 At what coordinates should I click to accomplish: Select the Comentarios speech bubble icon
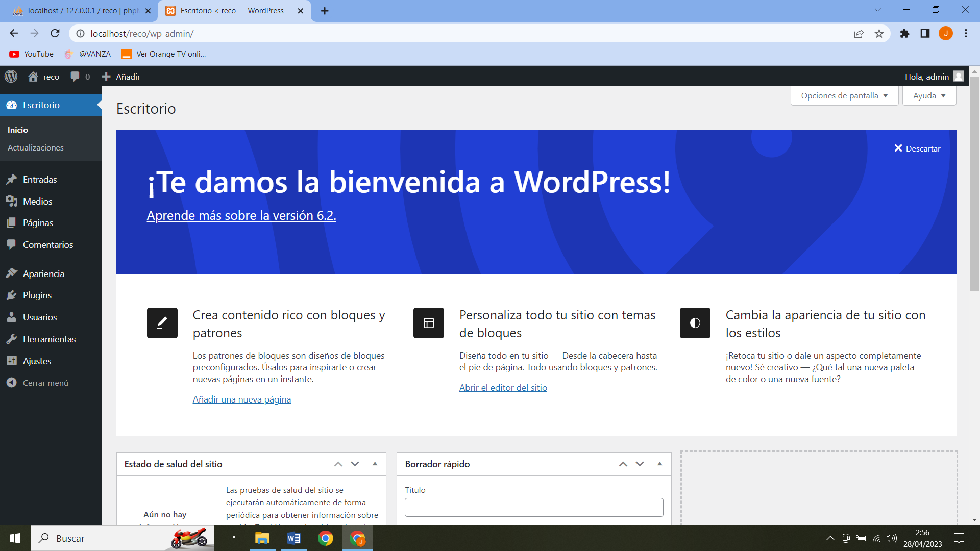pos(12,244)
